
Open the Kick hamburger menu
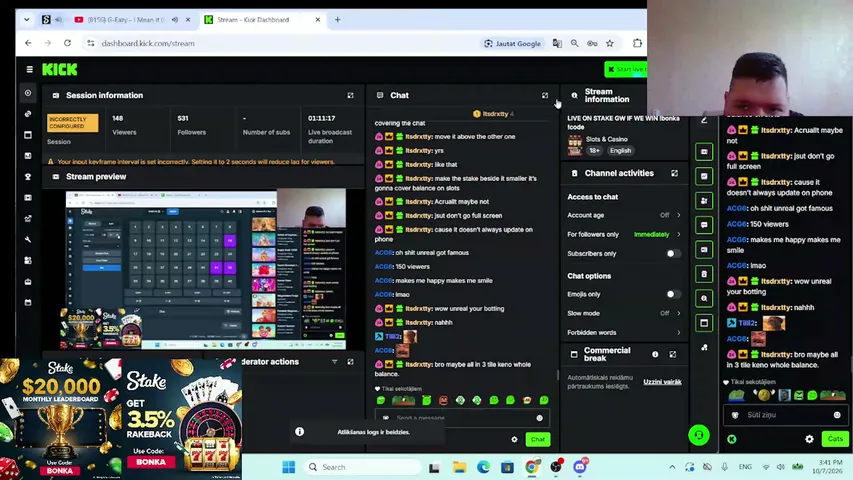click(x=29, y=69)
